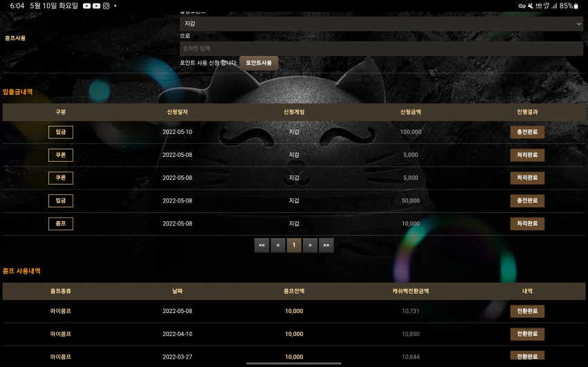Click the 신청게임 column header
Screen dimensions: 588x367
(x=294, y=112)
